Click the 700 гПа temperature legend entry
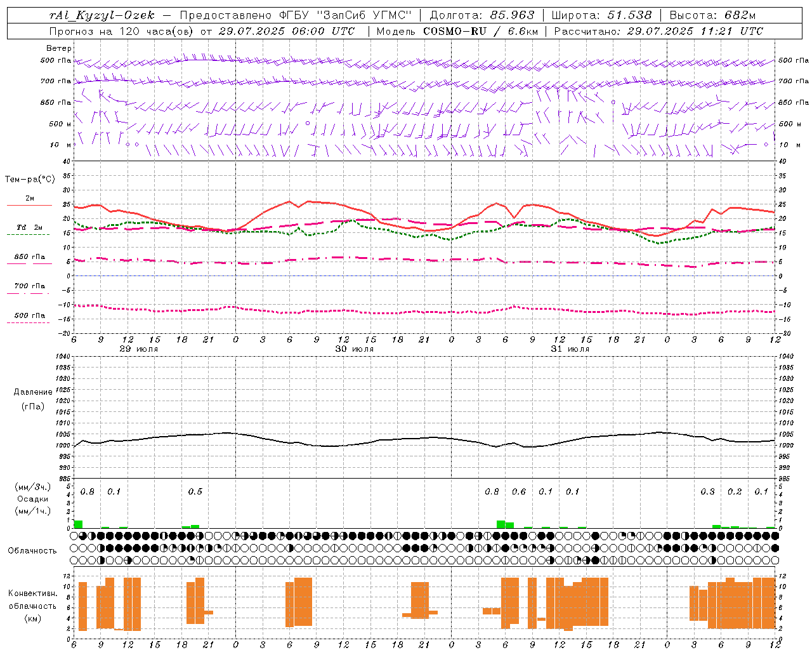Image resolution: width=812 pixels, height=650 pixels. pos(30,286)
